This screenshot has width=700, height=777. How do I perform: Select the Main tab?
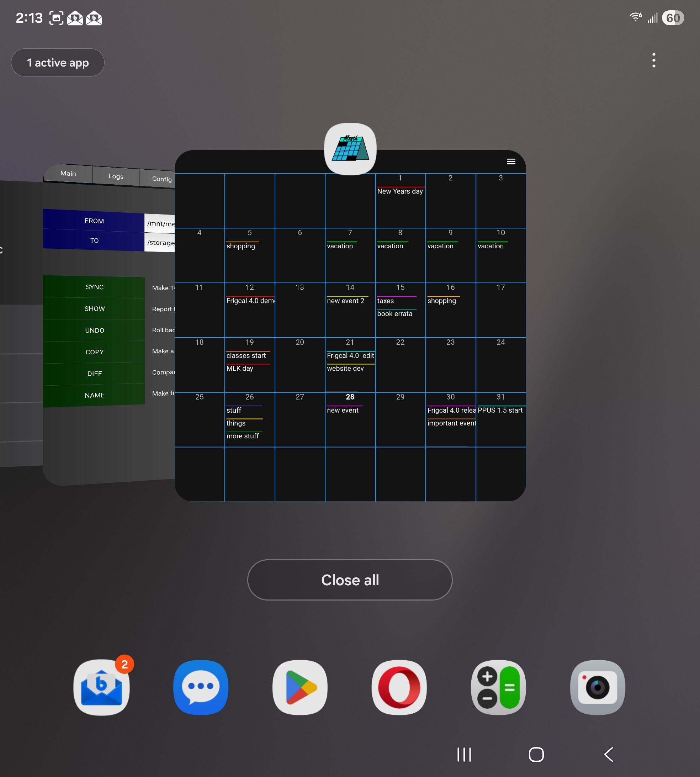pos(68,174)
